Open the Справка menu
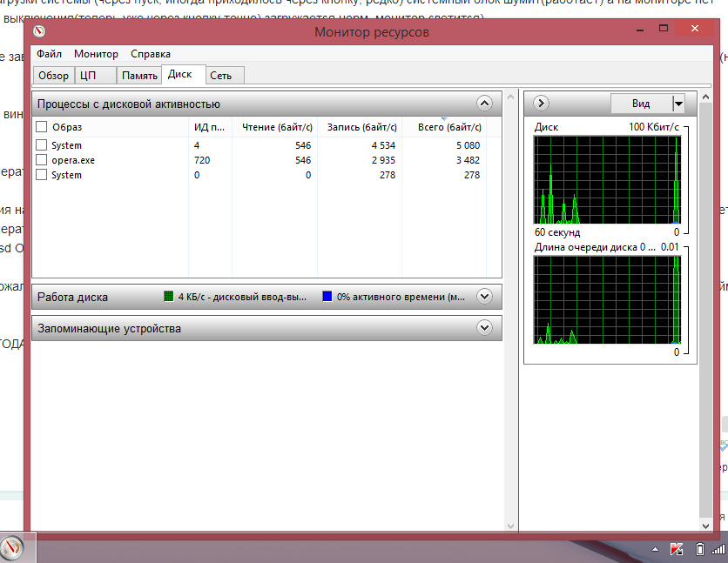Viewport: 728px width, 563px height. [151, 54]
